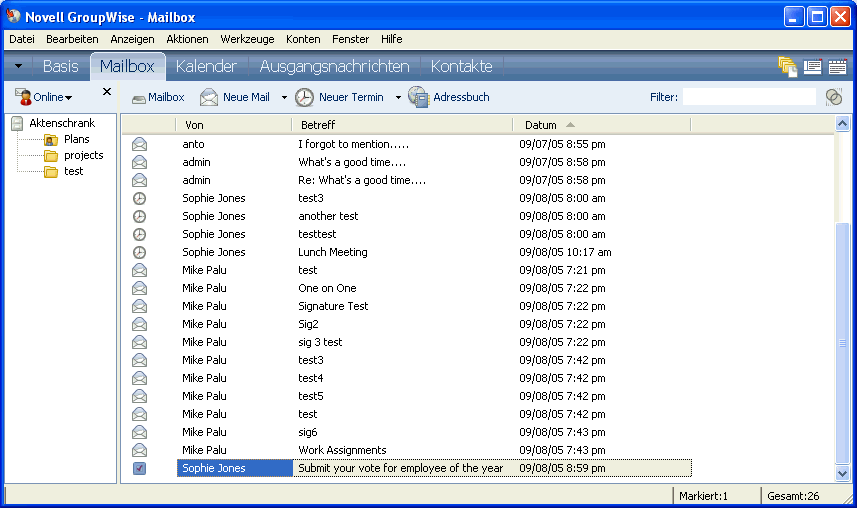
Task: Click appointment icon for "testtest"
Action: 139,235
